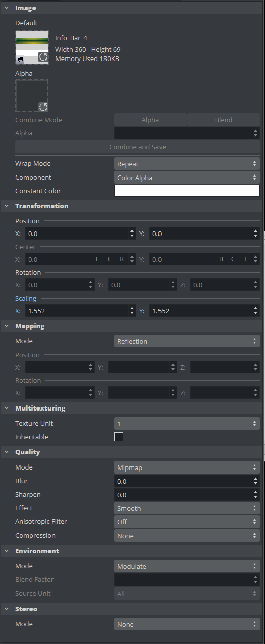Click the Position X stepper arrows
Screen dimensions: 265x644
click(x=132, y=233)
